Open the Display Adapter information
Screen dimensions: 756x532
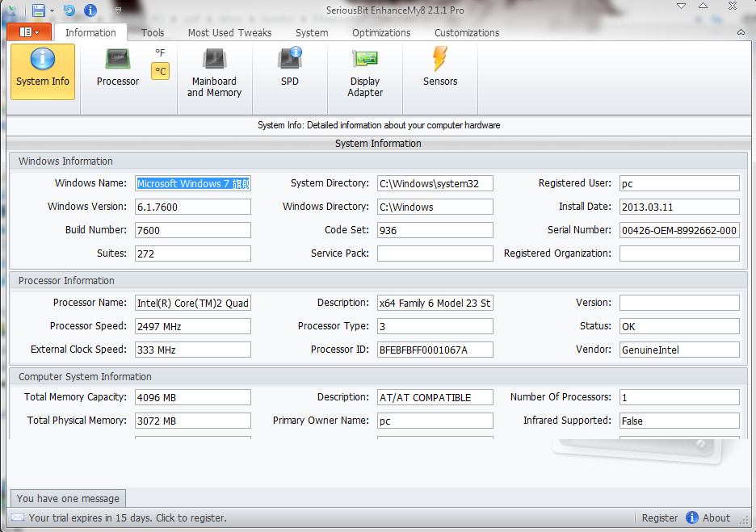click(365, 73)
